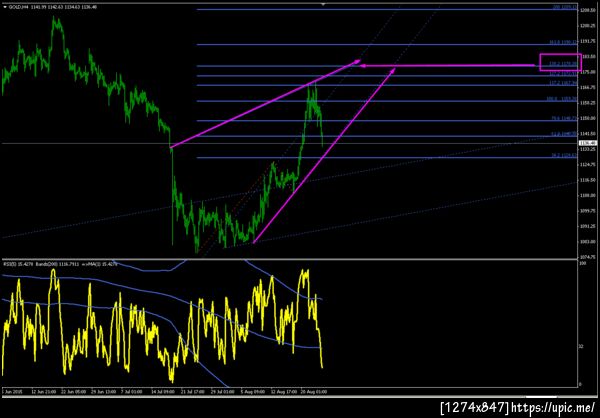This screenshot has height=418, width=600.
Task: Click the 1166.75 price axis label
Action: click(588, 87)
